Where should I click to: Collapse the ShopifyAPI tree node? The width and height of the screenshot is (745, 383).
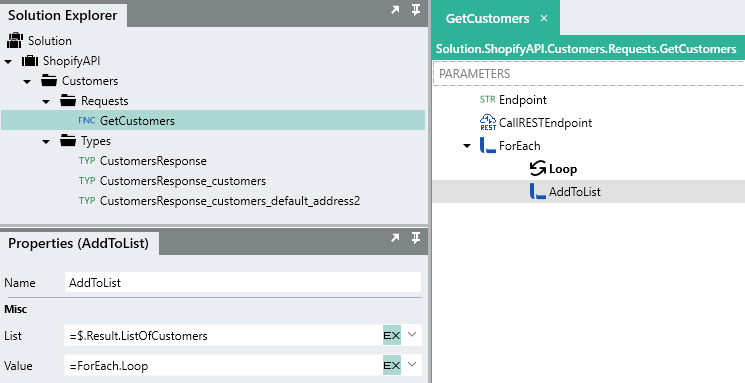tap(8, 61)
